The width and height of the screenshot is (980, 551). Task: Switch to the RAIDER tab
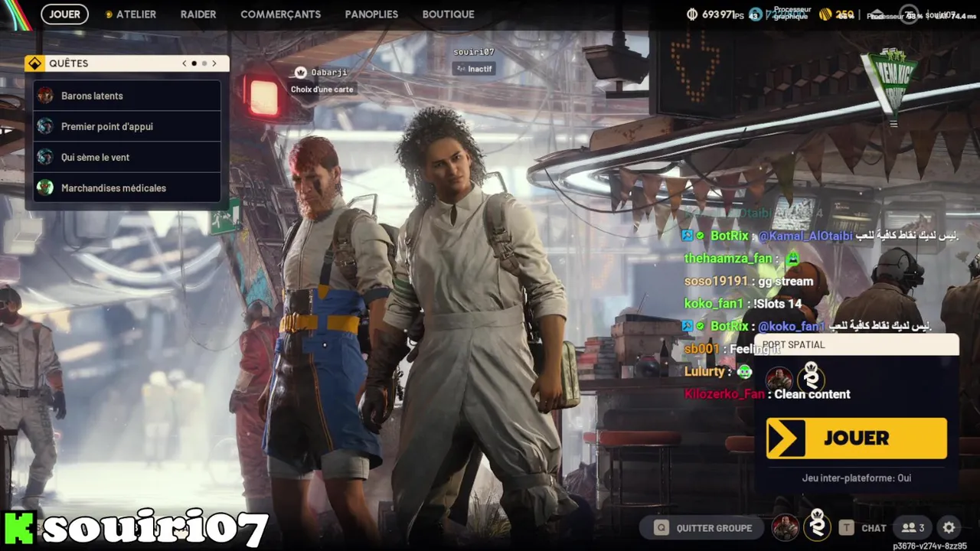(x=198, y=15)
